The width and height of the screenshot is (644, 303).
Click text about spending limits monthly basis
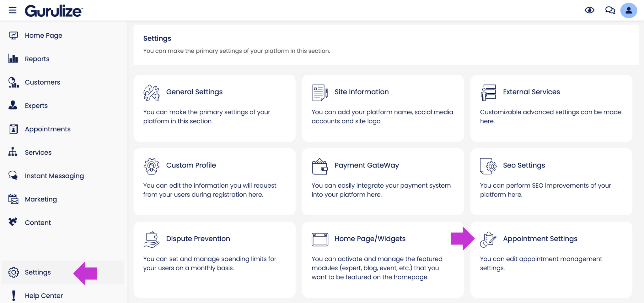click(x=210, y=263)
